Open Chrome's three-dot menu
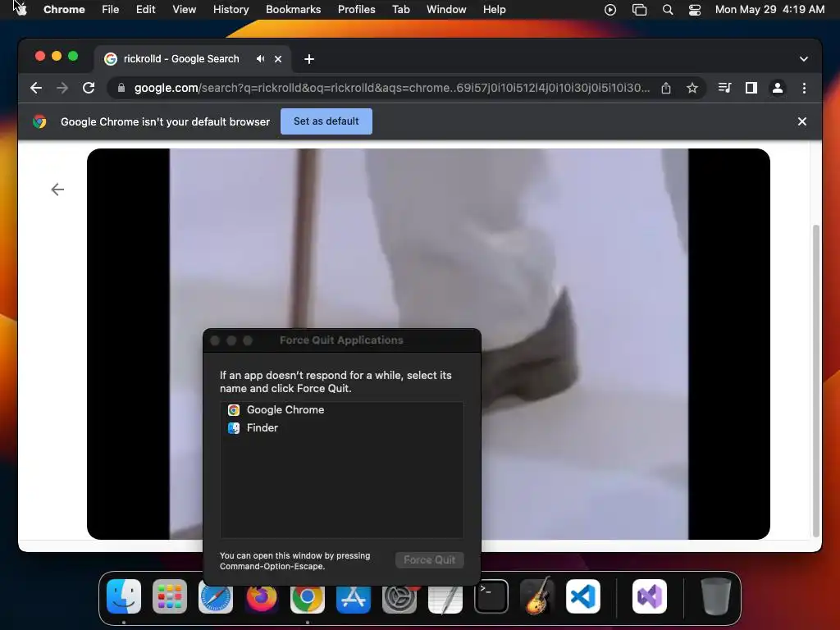 click(804, 88)
